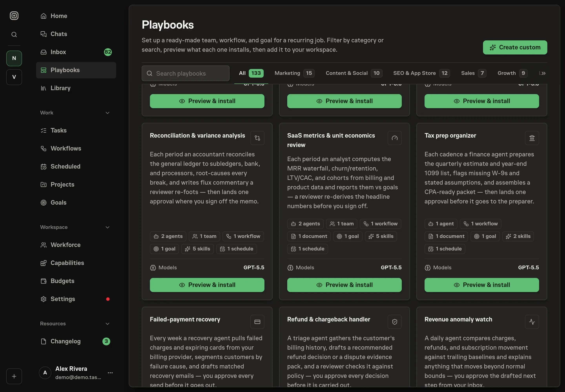Viewport: 565px width, 392px height.
Task: Open Workforce page
Action: click(76, 245)
